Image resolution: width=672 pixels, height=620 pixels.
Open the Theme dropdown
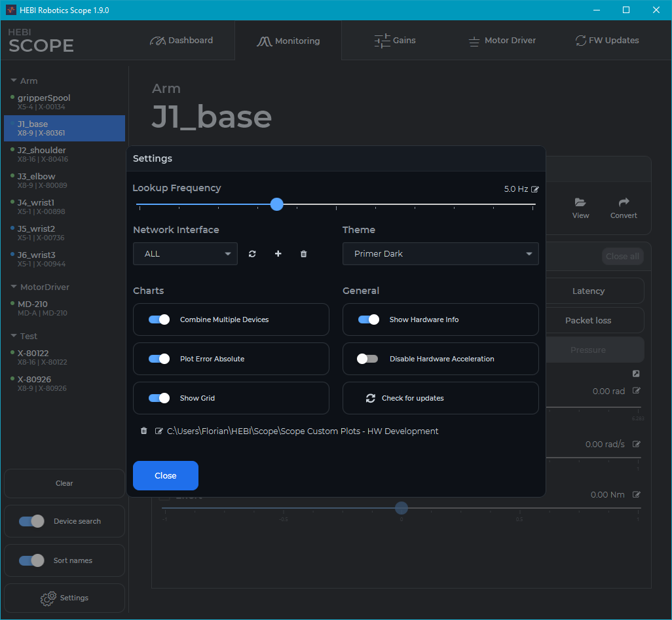point(440,254)
